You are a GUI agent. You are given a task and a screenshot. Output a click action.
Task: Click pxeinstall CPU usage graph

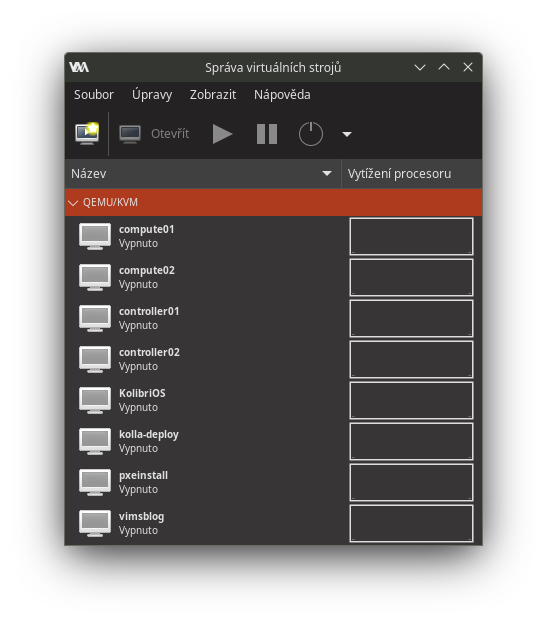(411, 482)
